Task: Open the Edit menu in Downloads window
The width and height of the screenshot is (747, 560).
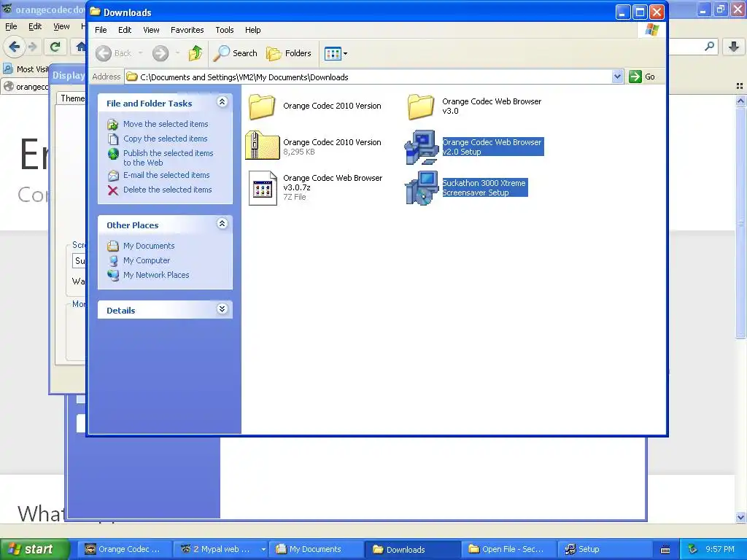Action: point(125,29)
